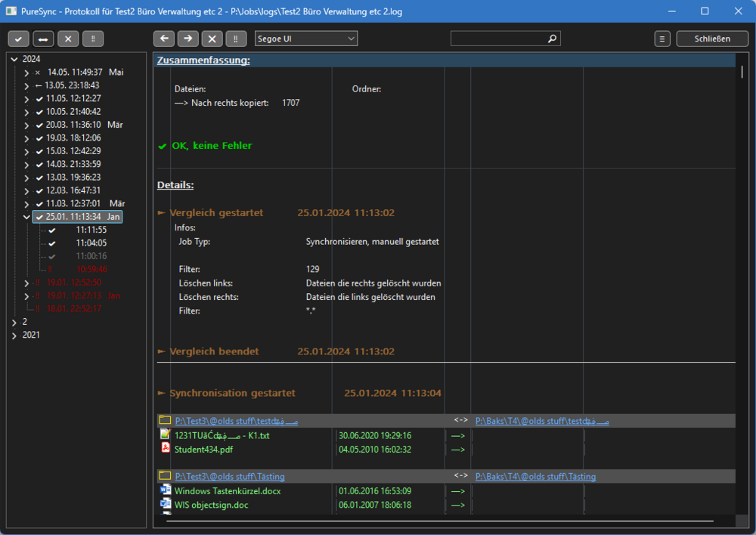Image resolution: width=756 pixels, height=535 pixels.
Task: Click the file name Student434.pdf
Action: (203, 449)
